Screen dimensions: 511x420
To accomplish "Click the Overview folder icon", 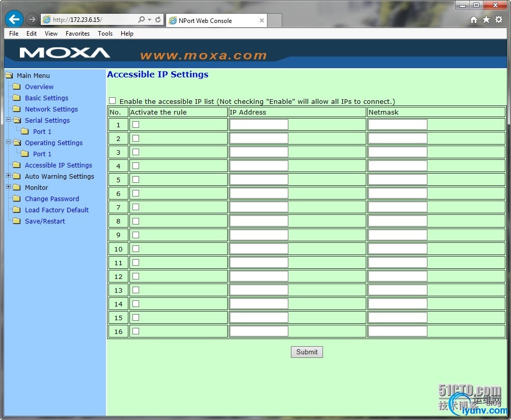I will [17, 87].
